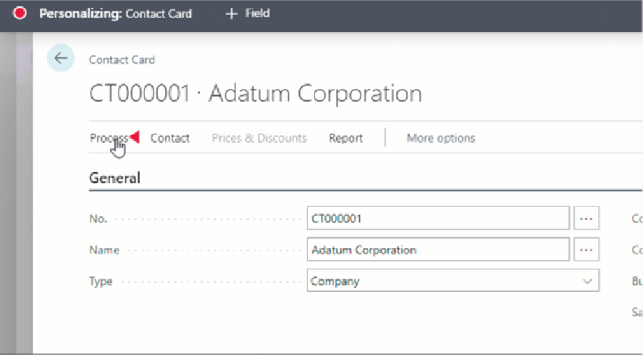Open the ellipsis button beside Name field

(586, 249)
